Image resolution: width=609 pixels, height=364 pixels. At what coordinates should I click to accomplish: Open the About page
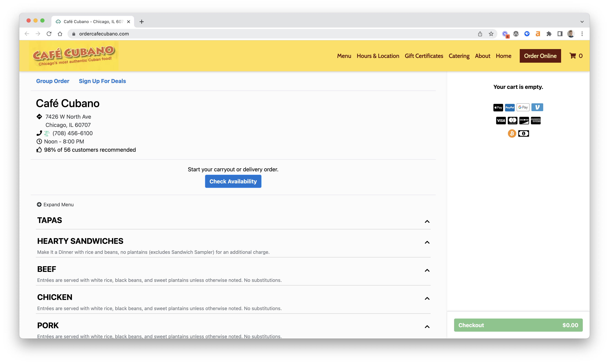(x=483, y=56)
